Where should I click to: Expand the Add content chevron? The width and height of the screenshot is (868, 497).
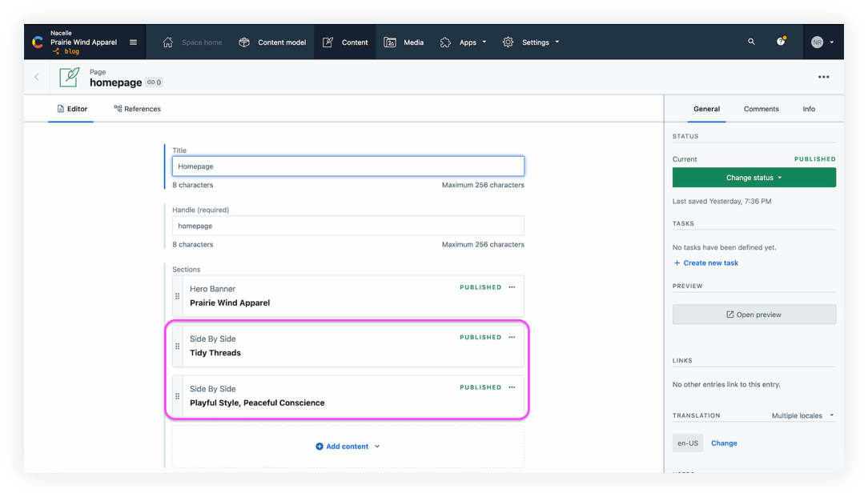(377, 447)
